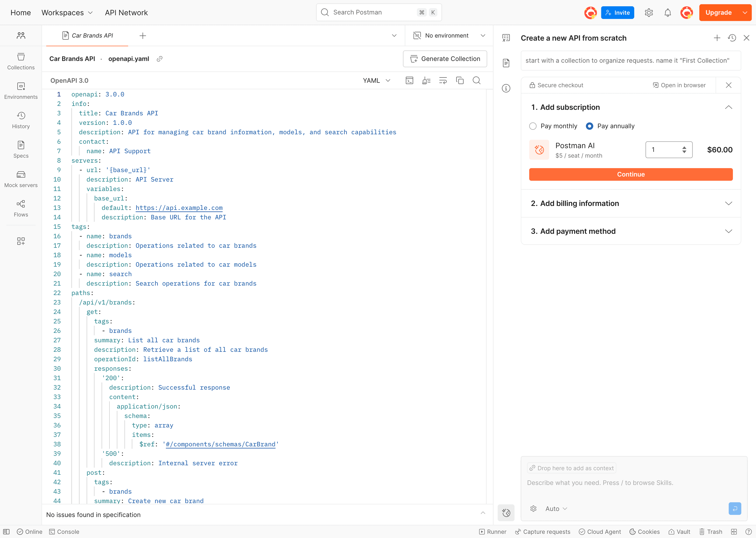
Task: Select the Pay monthly option
Action: pos(533,126)
